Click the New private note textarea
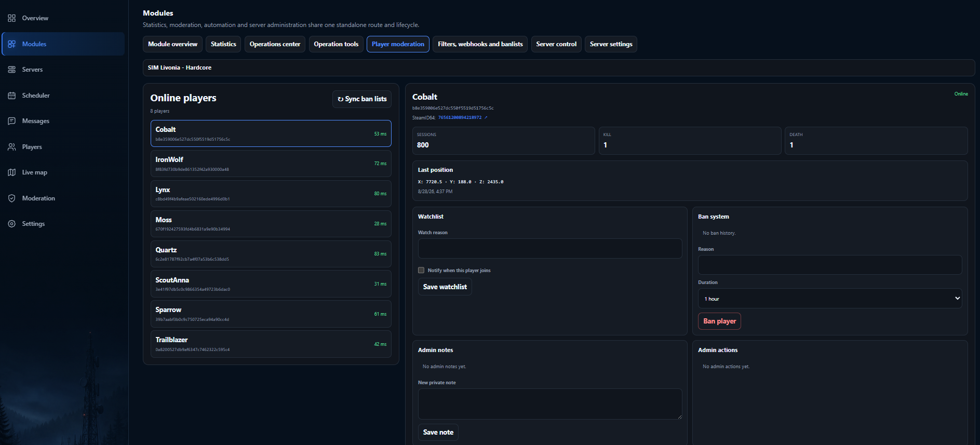This screenshot has width=980, height=445. click(x=550, y=404)
